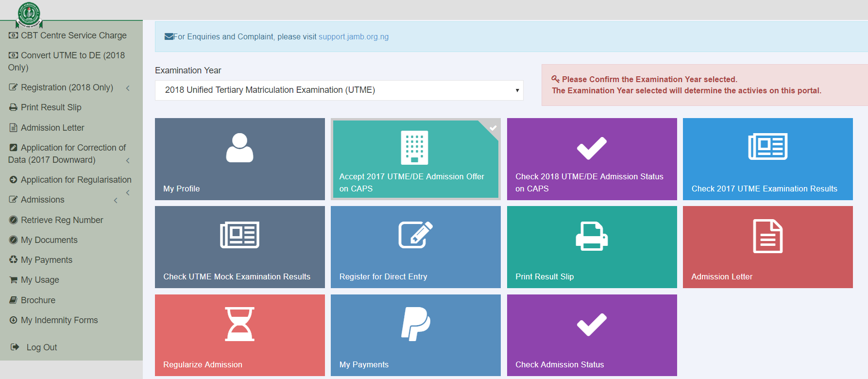Screen dimensions: 868x379
Task: Click newspaper icon on Check UTME Mock Results
Action: pos(239,235)
